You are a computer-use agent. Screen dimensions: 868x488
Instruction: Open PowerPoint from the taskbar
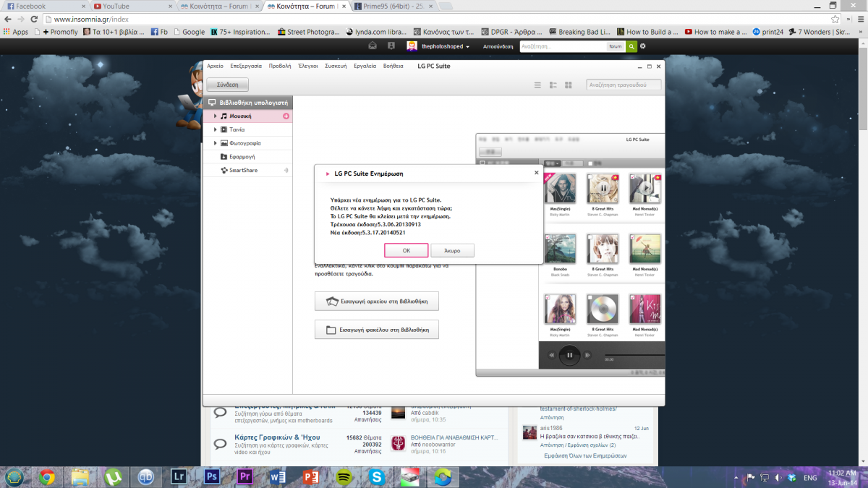point(310,476)
